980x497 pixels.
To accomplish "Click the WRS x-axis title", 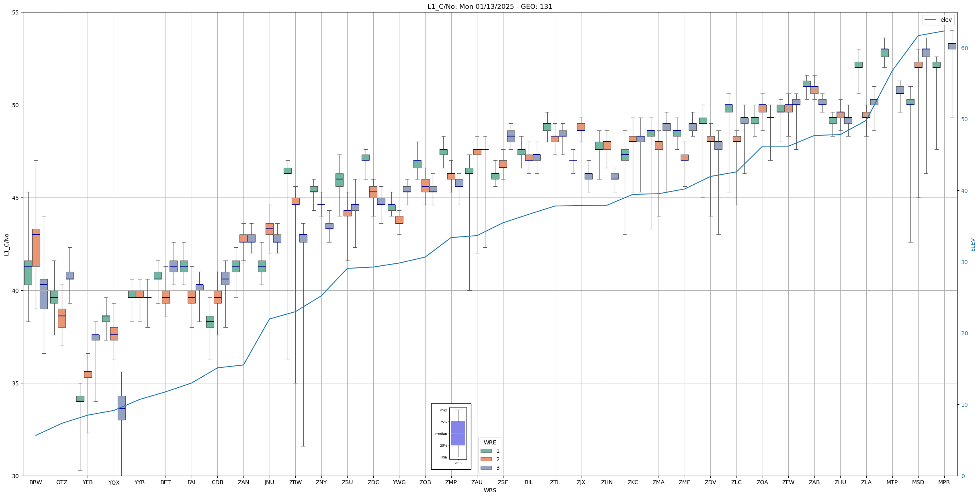I will coord(489,490).
